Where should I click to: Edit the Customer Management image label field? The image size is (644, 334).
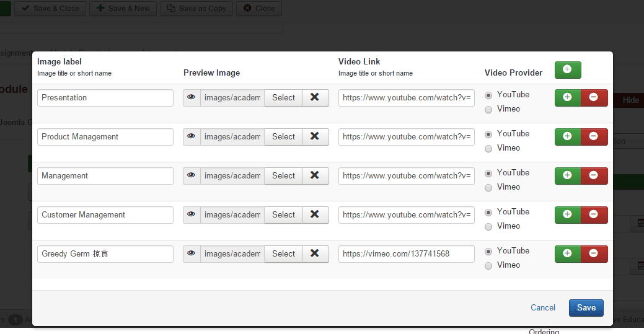tap(105, 215)
